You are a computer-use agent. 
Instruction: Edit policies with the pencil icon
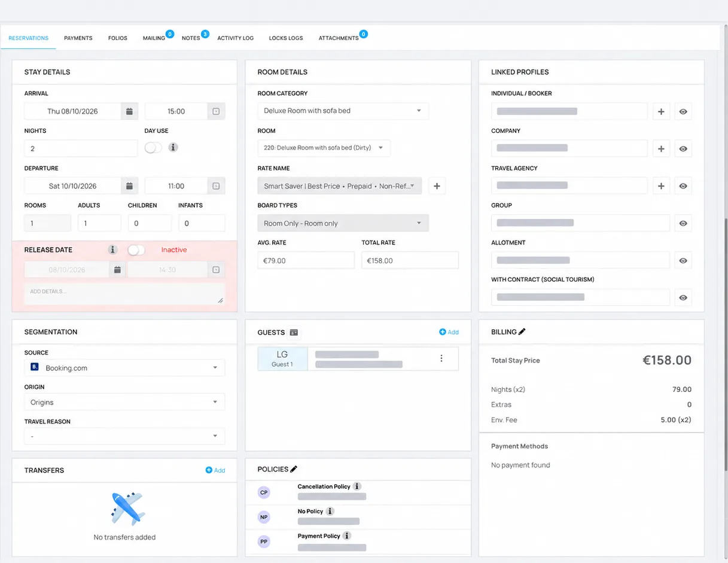pos(293,469)
